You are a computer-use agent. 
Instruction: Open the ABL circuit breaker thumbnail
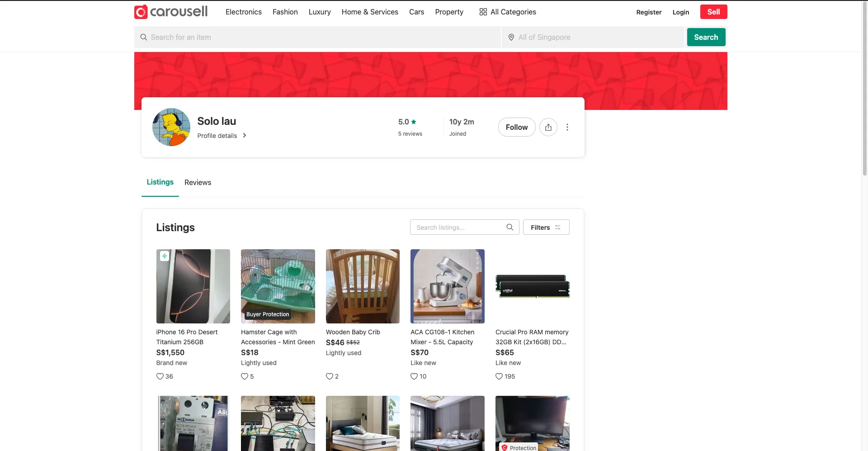click(193, 423)
